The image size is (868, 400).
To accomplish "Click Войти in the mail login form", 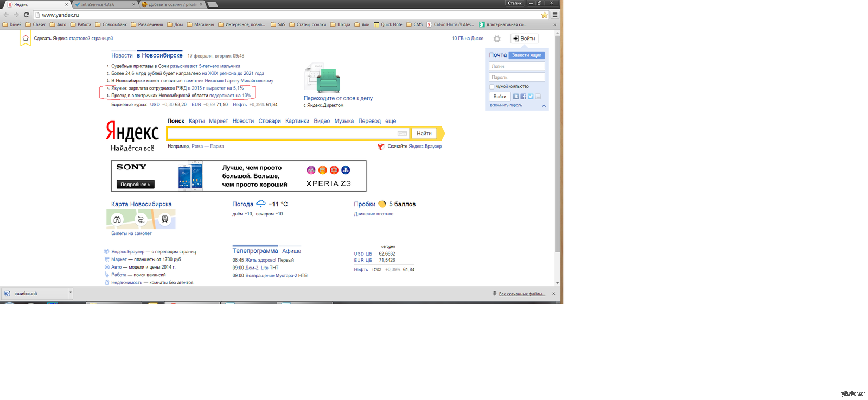I will [500, 97].
